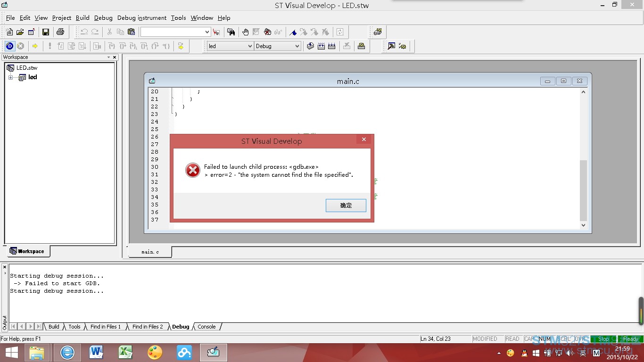Click the Find binoculars icon

pos(231,32)
